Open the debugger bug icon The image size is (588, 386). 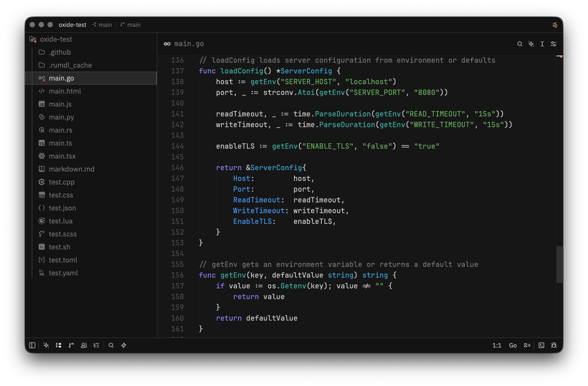pos(554,345)
